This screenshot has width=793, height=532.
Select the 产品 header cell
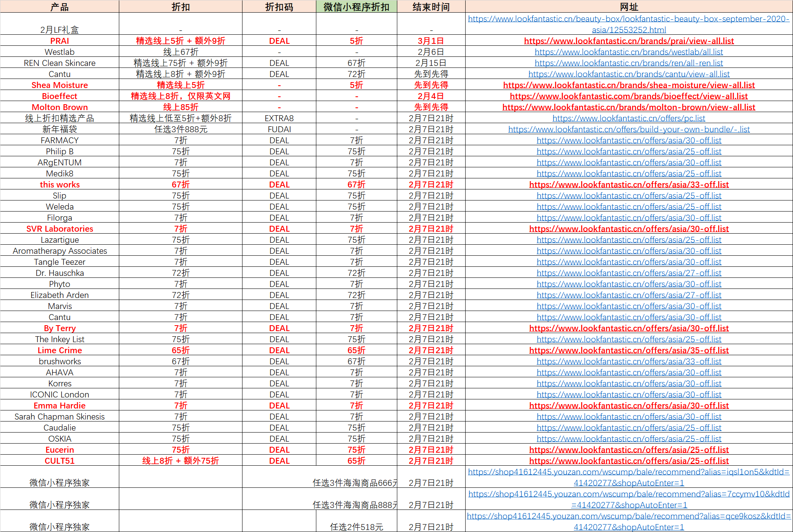click(60, 7)
